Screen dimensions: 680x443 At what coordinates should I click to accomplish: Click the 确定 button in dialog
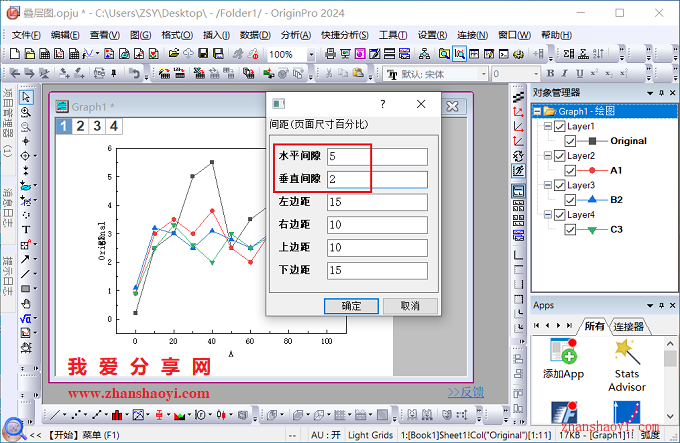(351, 306)
